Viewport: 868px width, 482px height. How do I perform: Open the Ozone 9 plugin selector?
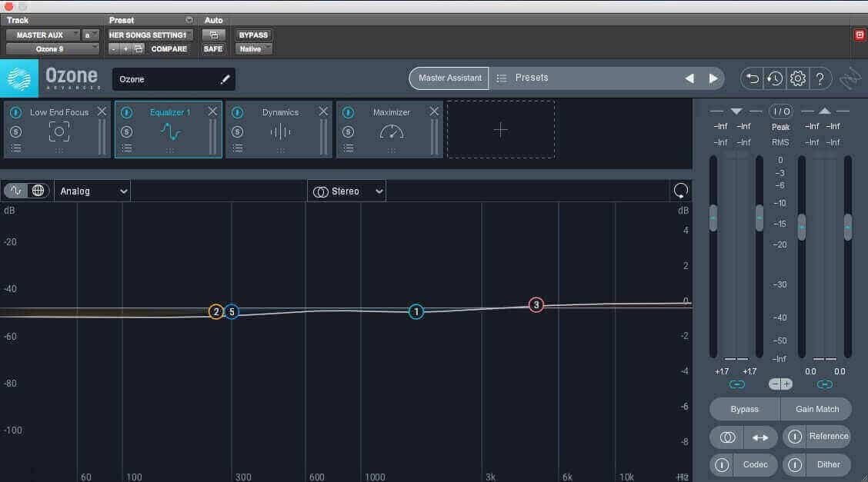click(x=52, y=49)
